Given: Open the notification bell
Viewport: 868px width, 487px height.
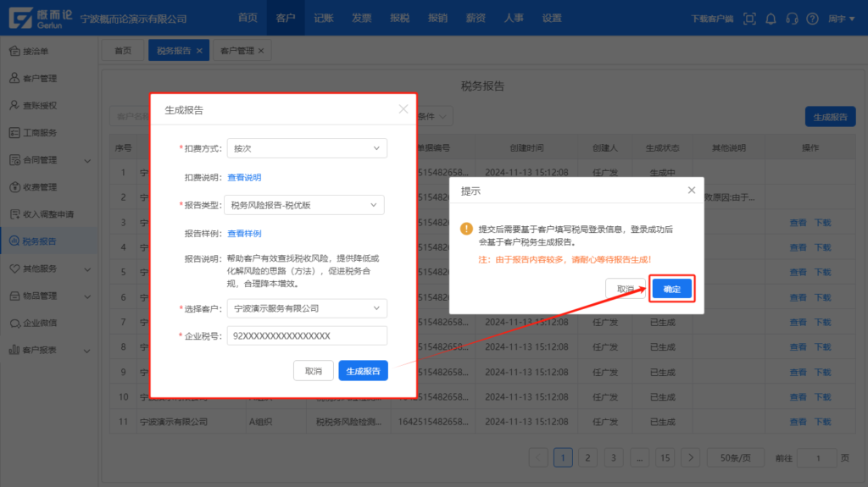Looking at the screenshot, I should click(771, 19).
